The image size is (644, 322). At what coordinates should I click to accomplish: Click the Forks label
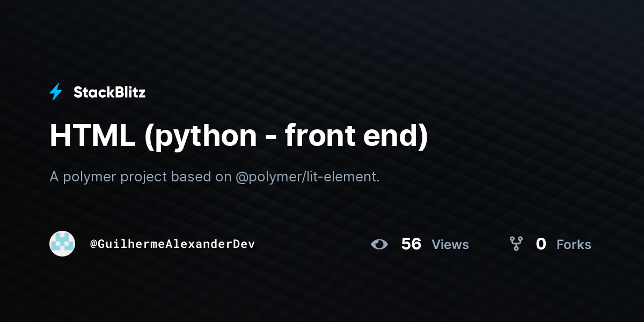coord(574,245)
